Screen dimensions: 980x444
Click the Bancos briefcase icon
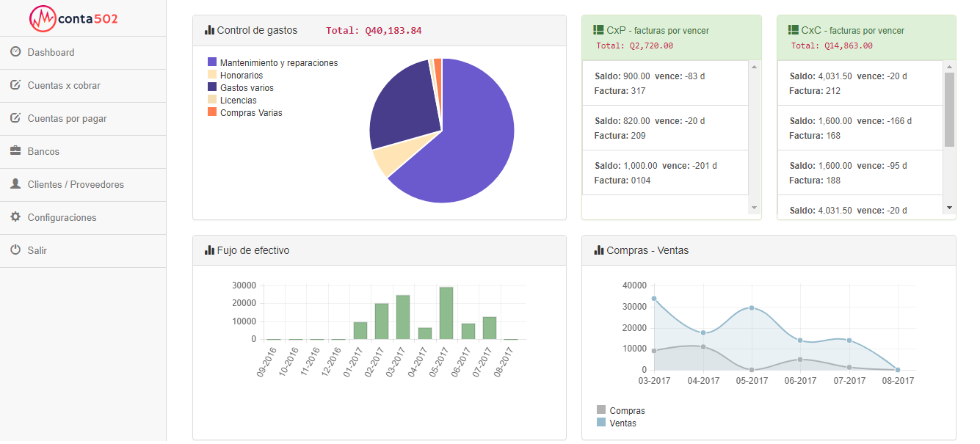(x=15, y=151)
